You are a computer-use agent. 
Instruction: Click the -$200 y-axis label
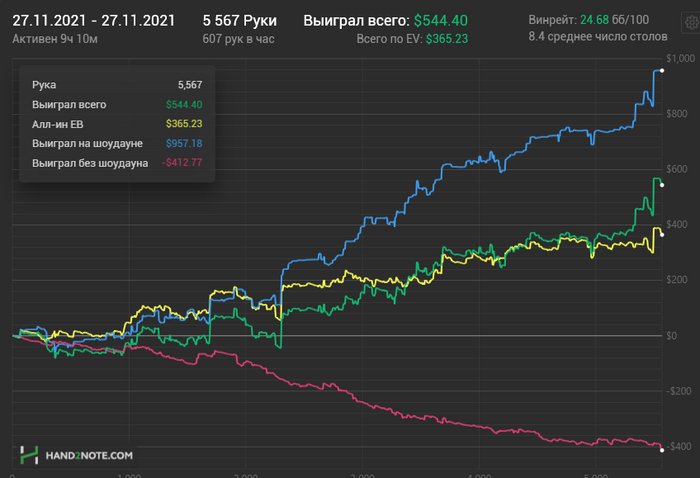tap(679, 391)
